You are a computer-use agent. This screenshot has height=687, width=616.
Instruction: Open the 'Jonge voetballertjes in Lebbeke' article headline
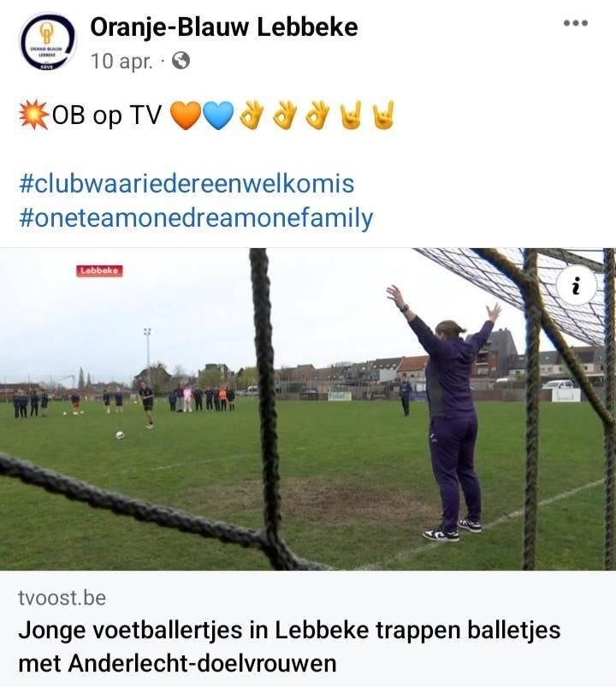[289, 647]
